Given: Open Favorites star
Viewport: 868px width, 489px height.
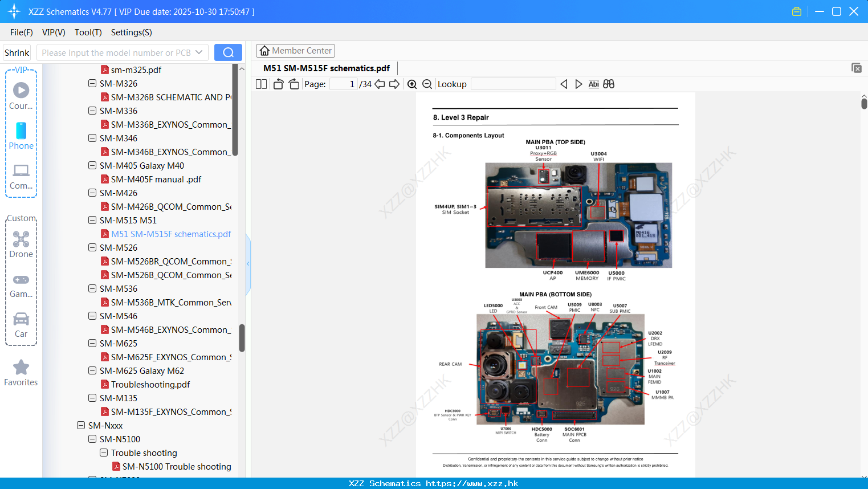Looking at the screenshot, I should 21,373.
